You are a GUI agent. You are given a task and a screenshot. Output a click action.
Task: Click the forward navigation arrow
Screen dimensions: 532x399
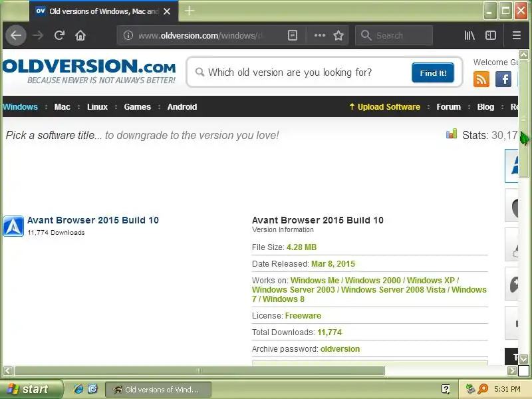[38, 35]
